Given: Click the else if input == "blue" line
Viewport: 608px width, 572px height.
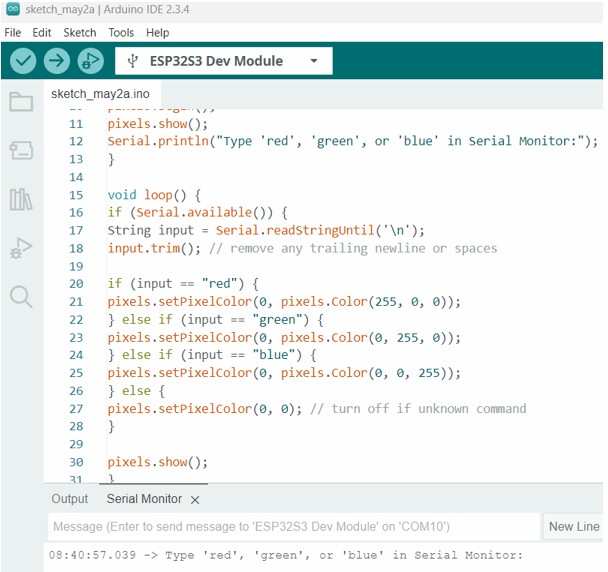Looking at the screenshot, I should (x=212, y=355).
